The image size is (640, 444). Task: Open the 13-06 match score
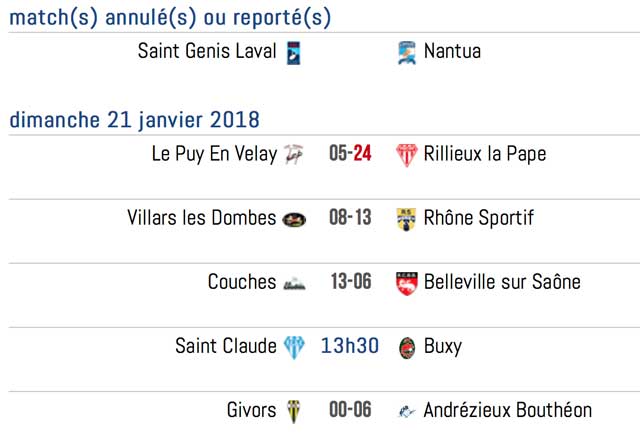click(350, 283)
